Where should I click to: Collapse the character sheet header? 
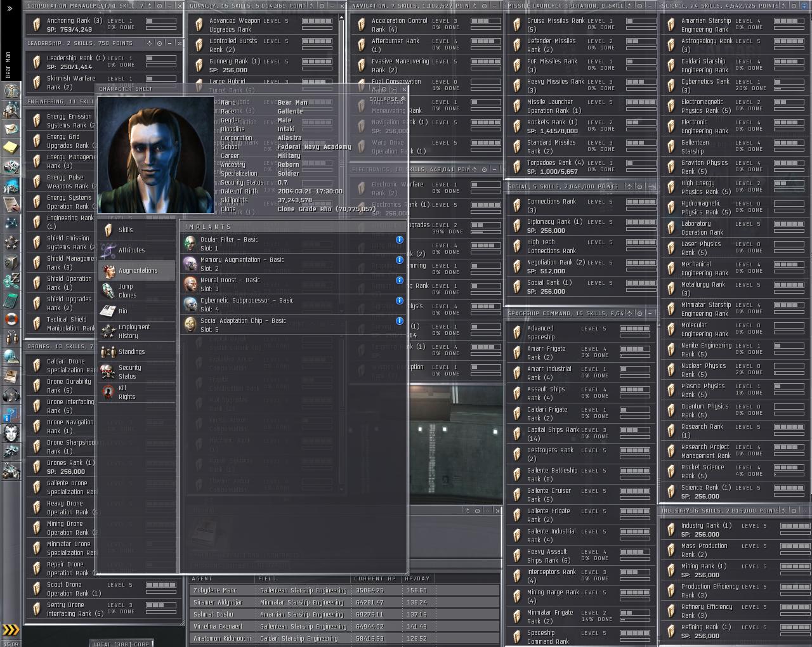387,99
